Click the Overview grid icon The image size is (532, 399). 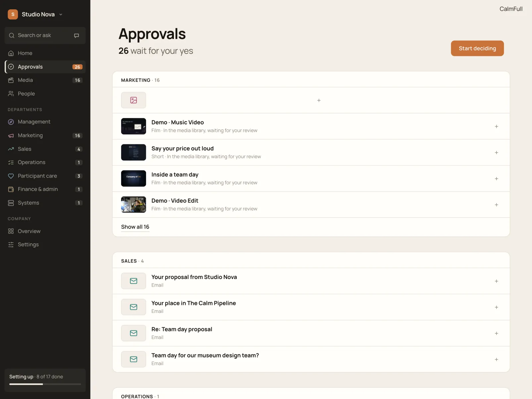point(11,231)
